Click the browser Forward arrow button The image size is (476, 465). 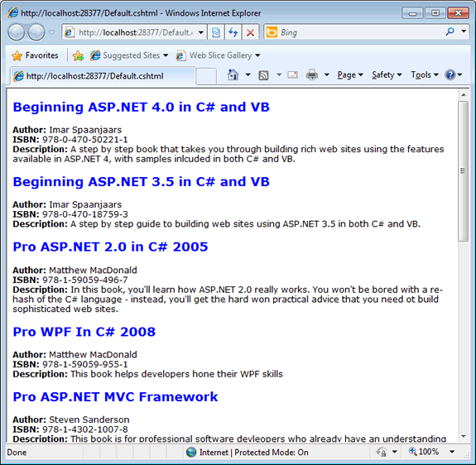[36, 32]
